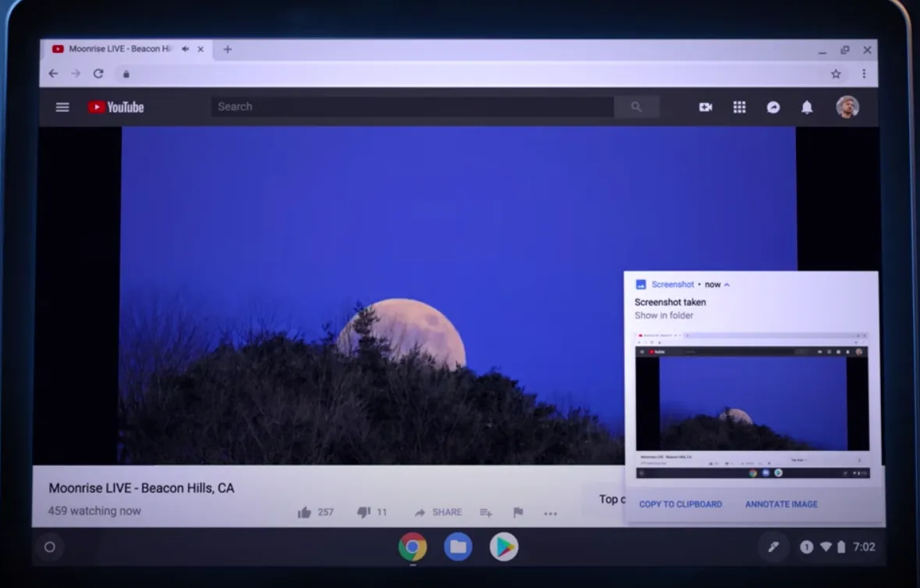The width and height of the screenshot is (920, 588).
Task: Mute the Moonrise LIVE tab audio
Action: coord(184,48)
